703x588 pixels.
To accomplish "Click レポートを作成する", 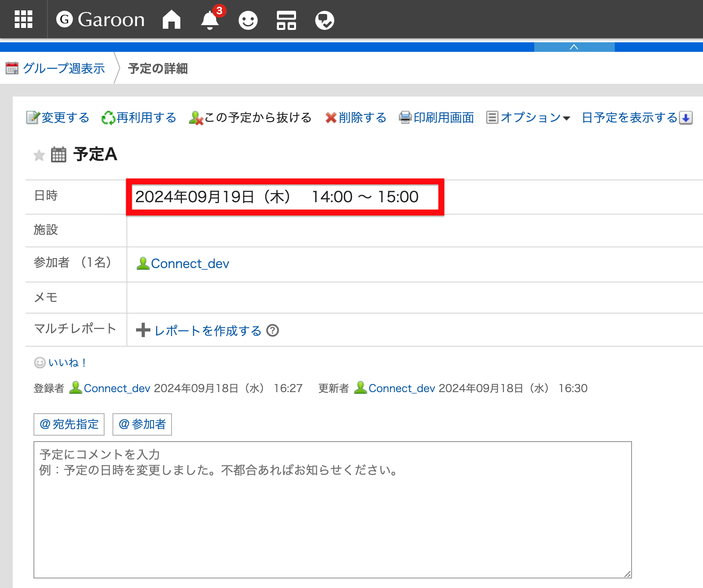I will tap(208, 331).
